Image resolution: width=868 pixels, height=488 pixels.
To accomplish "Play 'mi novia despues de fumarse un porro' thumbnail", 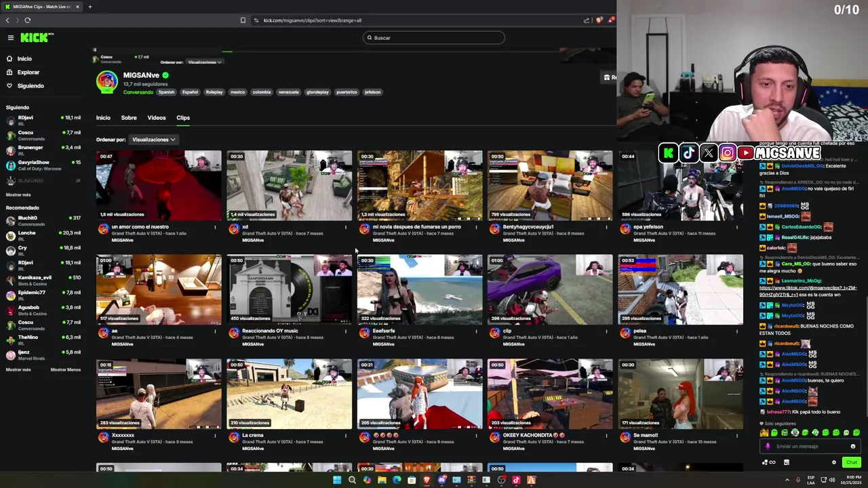I will 420,186.
